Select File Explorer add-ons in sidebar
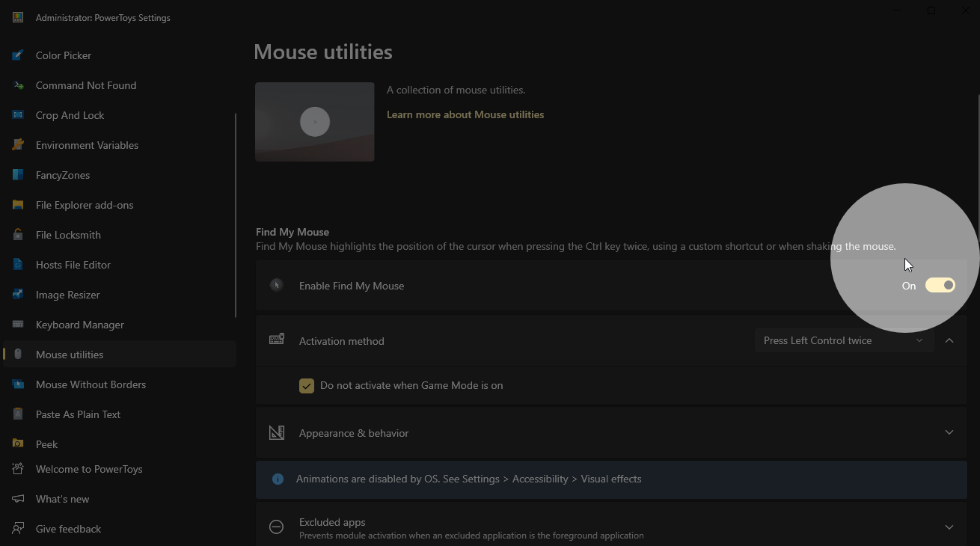The width and height of the screenshot is (980, 546). tap(120, 205)
